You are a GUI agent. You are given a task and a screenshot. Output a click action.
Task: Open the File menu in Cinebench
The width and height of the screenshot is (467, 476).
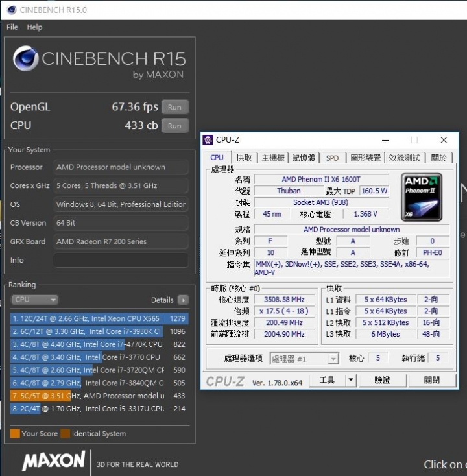[12, 27]
